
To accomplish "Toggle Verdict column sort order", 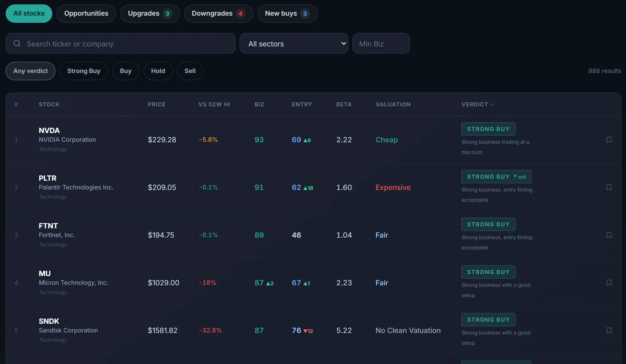I will [478, 104].
